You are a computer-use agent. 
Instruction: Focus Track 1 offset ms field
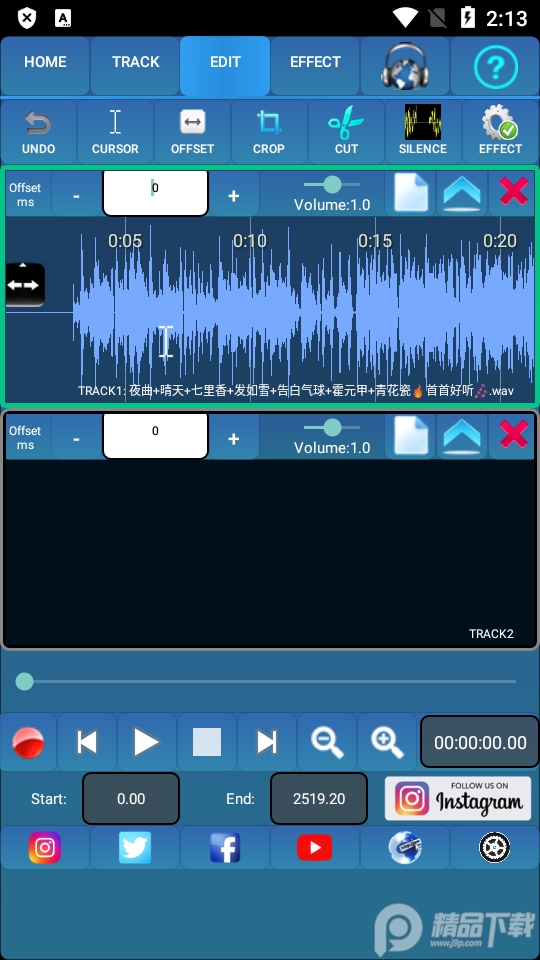[156, 193]
